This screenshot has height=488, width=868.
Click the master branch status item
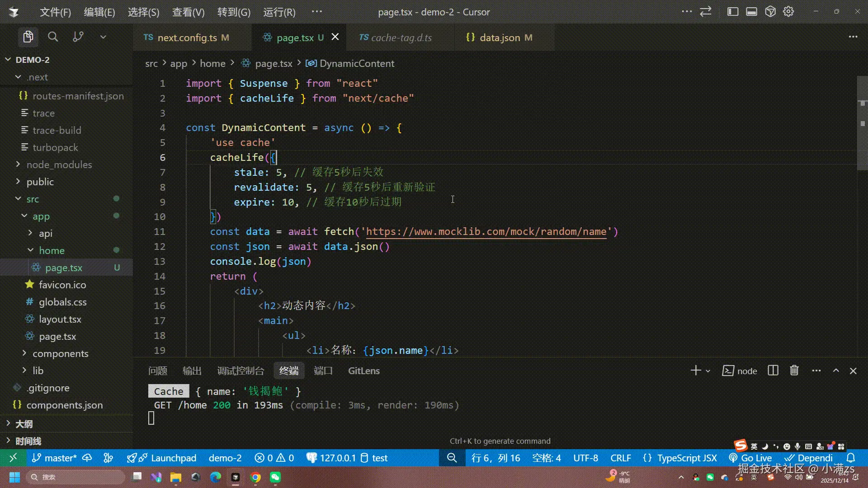pyautogui.click(x=54, y=458)
